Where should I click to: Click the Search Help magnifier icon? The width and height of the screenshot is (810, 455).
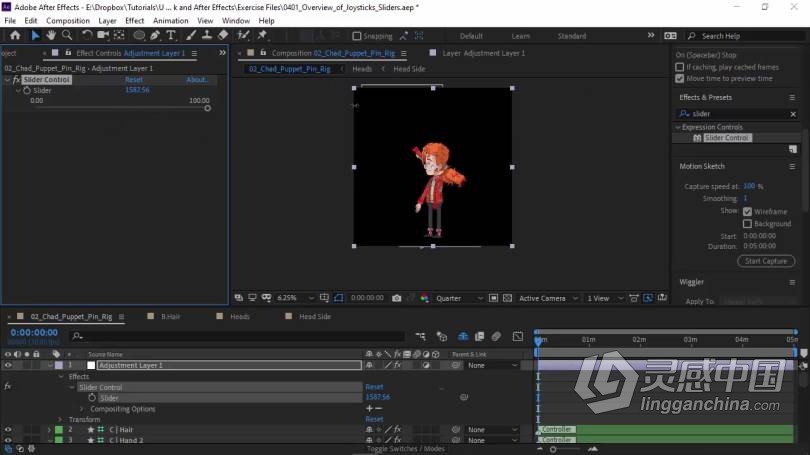tap(691, 36)
